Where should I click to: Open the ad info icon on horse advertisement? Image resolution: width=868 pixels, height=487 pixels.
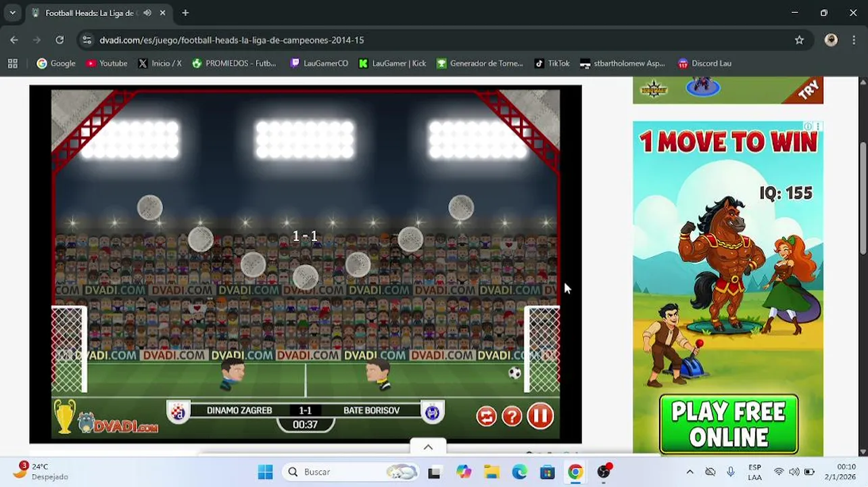coord(809,126)
